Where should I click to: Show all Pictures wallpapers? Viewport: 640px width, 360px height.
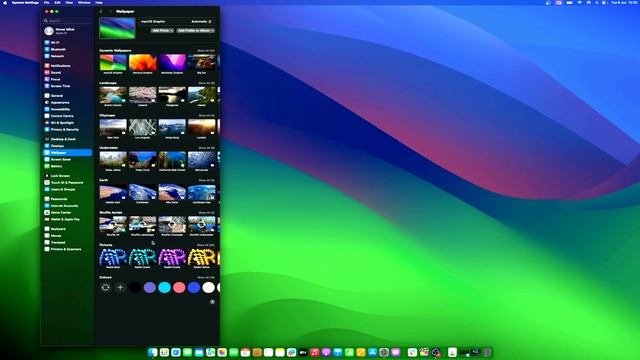click(206, 245)
